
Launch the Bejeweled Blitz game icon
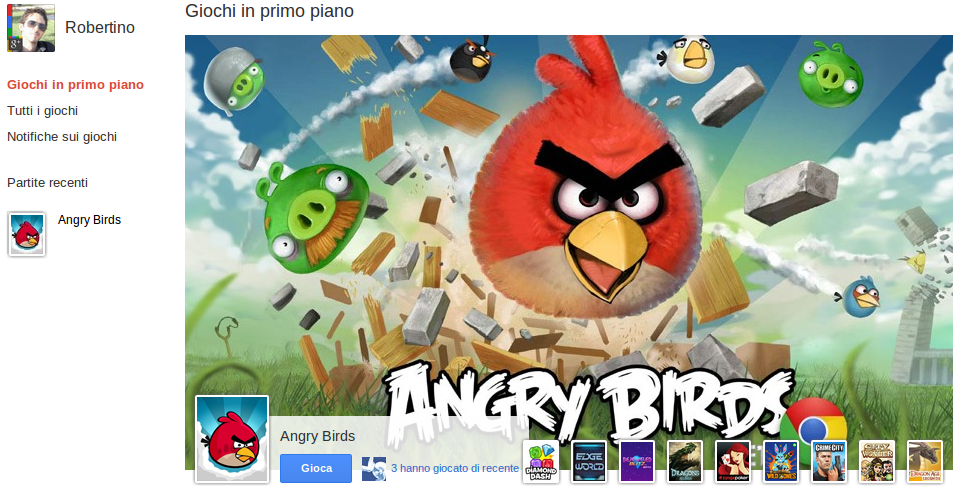point(637,461)
